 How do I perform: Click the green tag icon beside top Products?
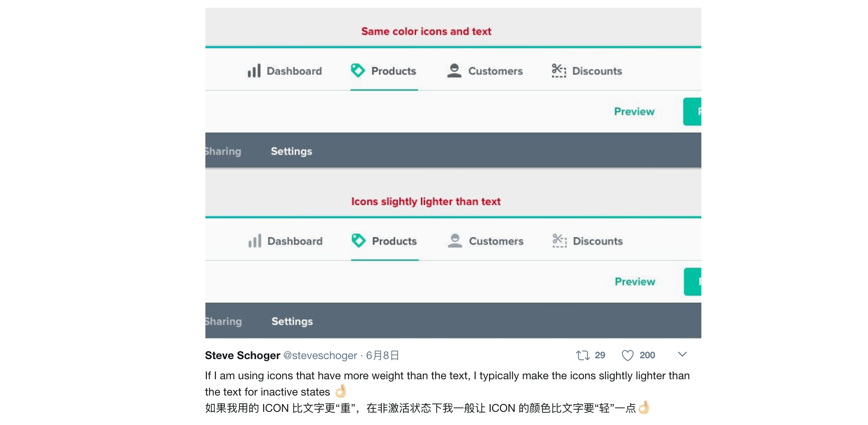point(358,71)
